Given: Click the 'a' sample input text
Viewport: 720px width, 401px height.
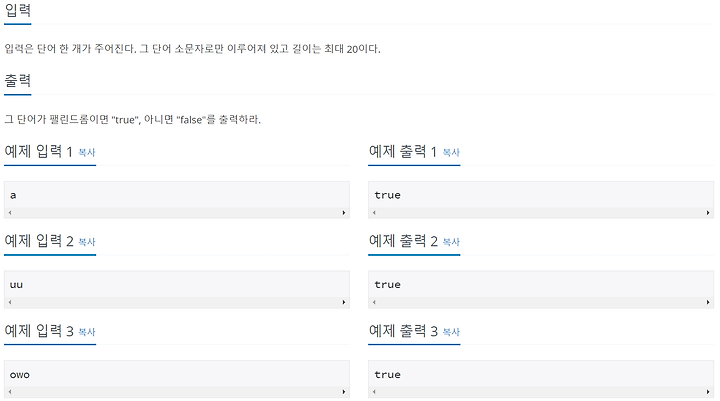Looking at the screenshot, I should [x=13, y=196].
